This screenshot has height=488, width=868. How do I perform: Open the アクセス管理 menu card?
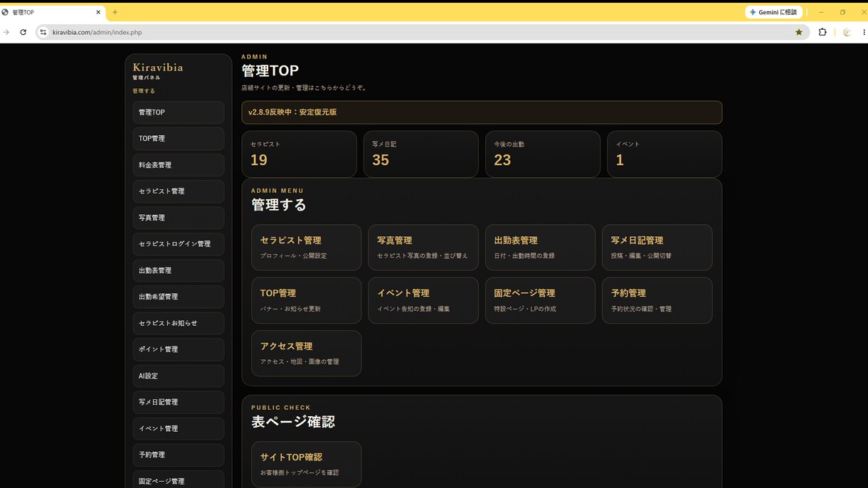click(306, 354)
